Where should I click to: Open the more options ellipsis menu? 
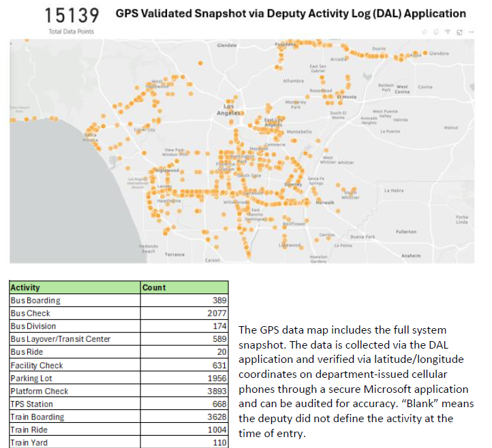point(470,32)
